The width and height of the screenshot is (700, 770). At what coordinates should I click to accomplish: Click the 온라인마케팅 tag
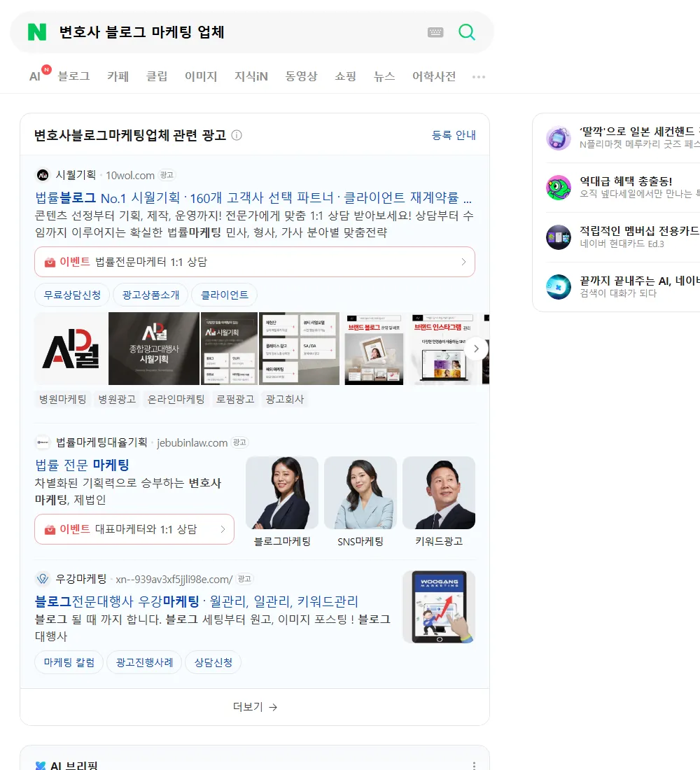pyautogui.click(x=176, y=399)
